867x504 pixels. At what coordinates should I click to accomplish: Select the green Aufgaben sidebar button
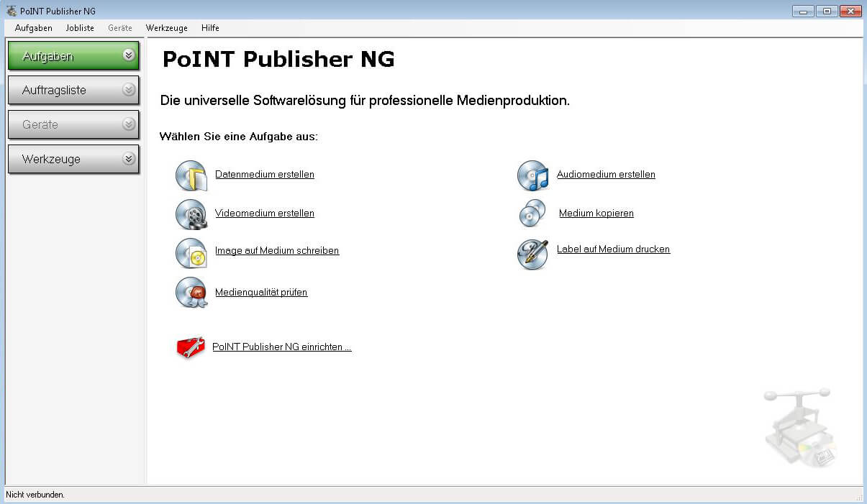tap(73, 56)
